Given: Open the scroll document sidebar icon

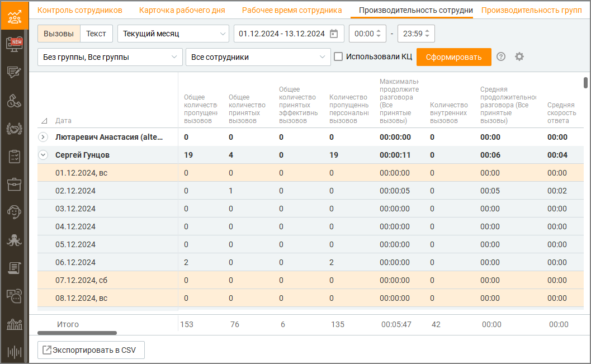Looking at the screenshot, I should tap(15, 268).
